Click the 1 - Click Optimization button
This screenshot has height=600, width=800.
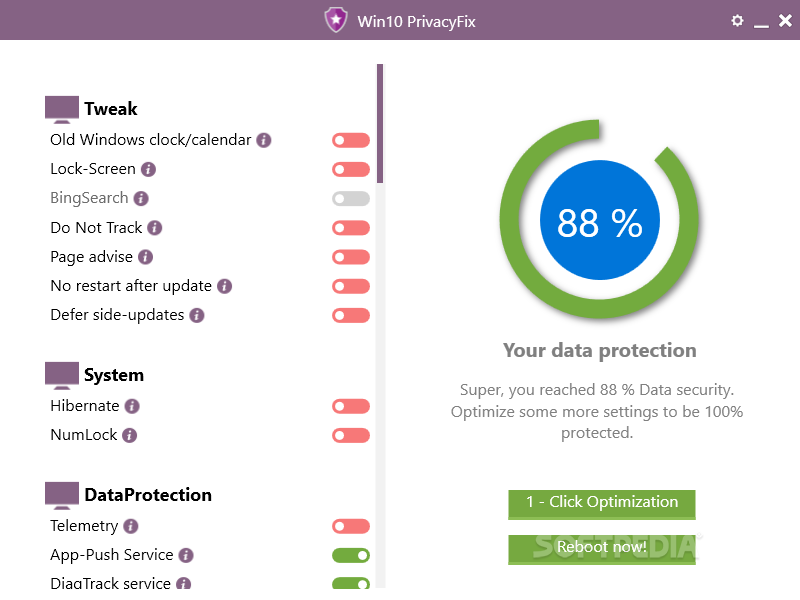[602, 504]
